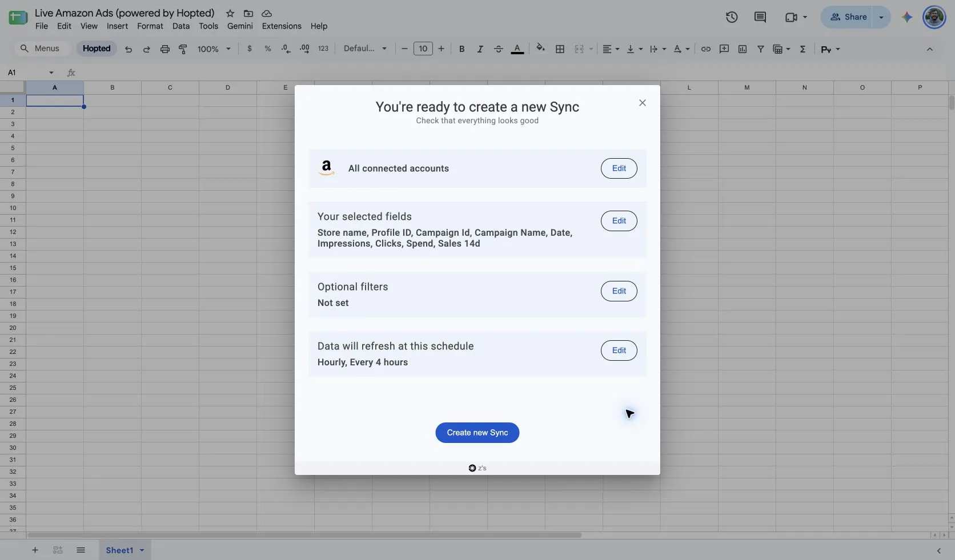
Task: Increase decimal places icon
Action: pos(304,49)
